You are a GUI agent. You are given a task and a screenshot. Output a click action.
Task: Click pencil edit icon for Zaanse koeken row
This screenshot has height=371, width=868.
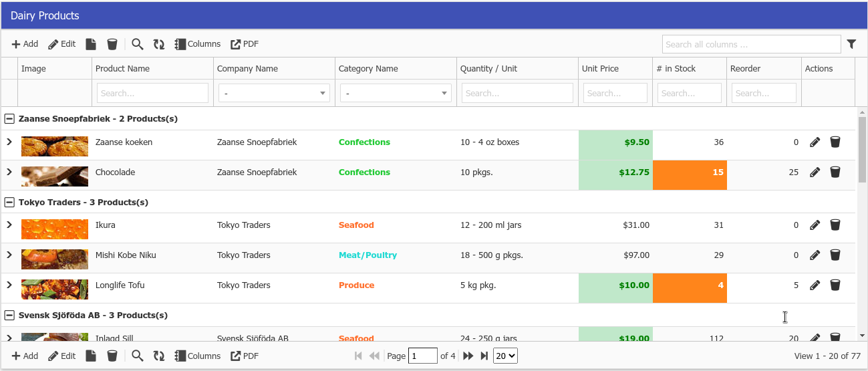click(815, 142)
